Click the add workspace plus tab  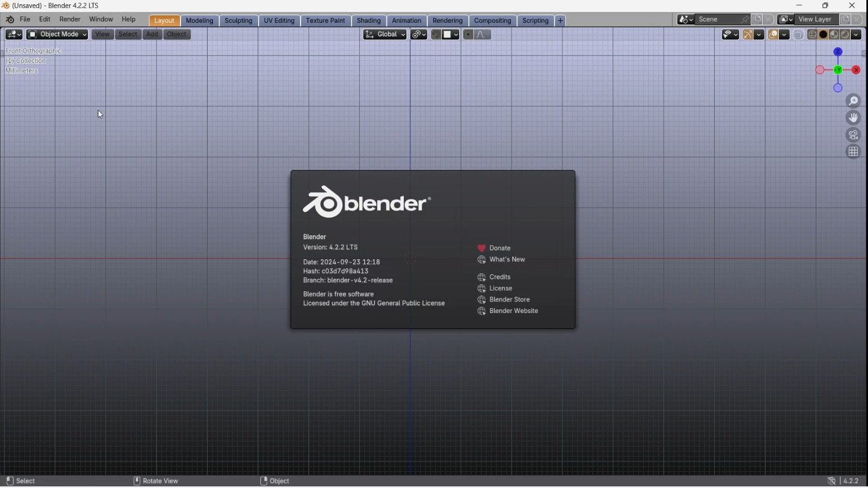point(561,21)
